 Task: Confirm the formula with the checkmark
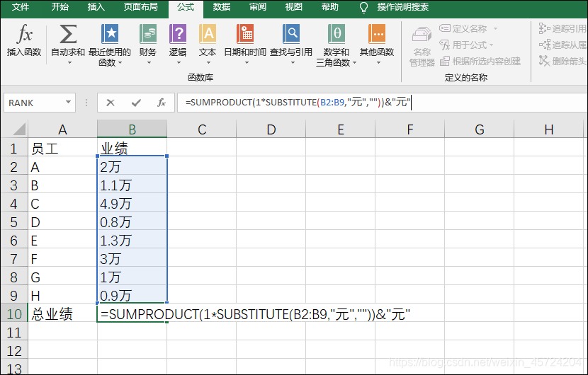(x=136, y=103)
